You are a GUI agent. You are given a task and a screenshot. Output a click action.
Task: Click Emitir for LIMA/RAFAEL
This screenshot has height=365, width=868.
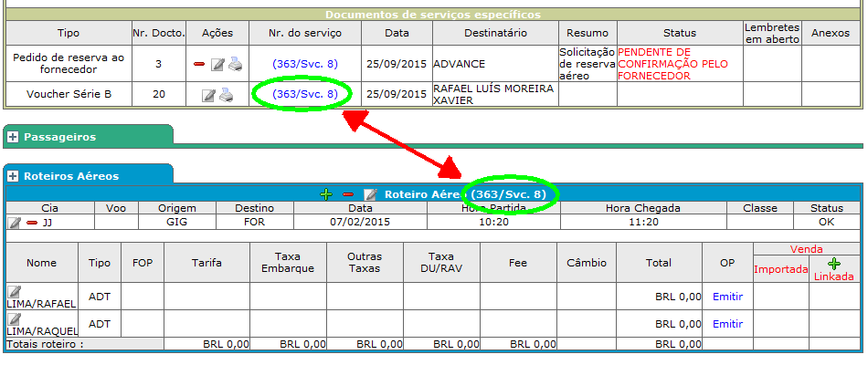click(727, 297)
